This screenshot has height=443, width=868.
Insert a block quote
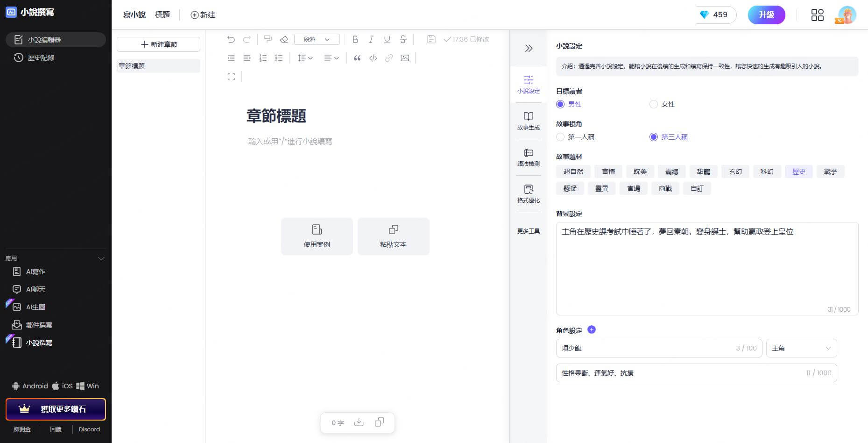click(x=357, y=58)
